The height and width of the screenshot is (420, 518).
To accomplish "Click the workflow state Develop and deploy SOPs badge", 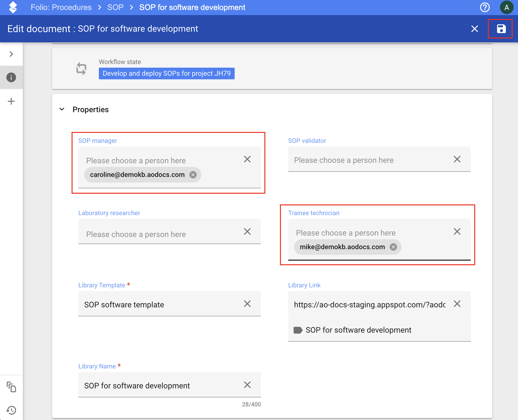I will (167, 73).
